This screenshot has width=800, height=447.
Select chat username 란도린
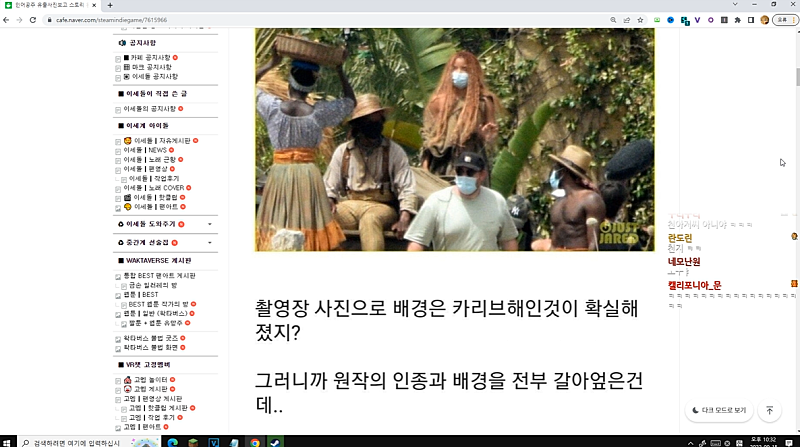point(680,238)
